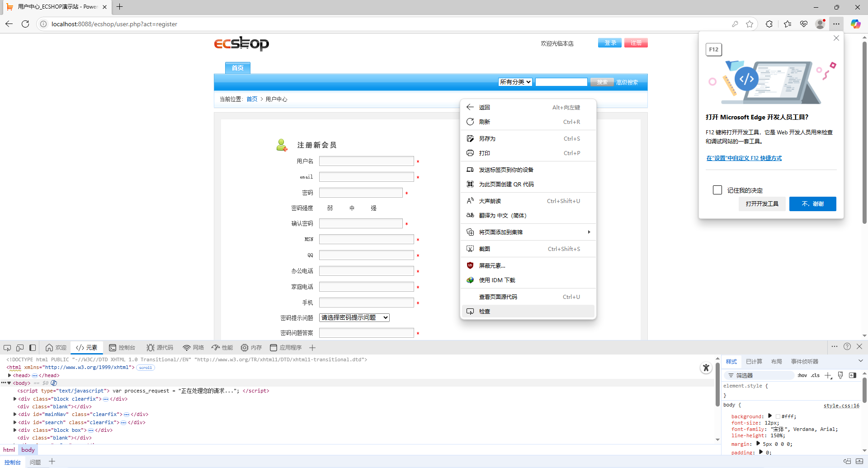Expand the div class block clearfix node
868x468 pixels.
(15, 399)
